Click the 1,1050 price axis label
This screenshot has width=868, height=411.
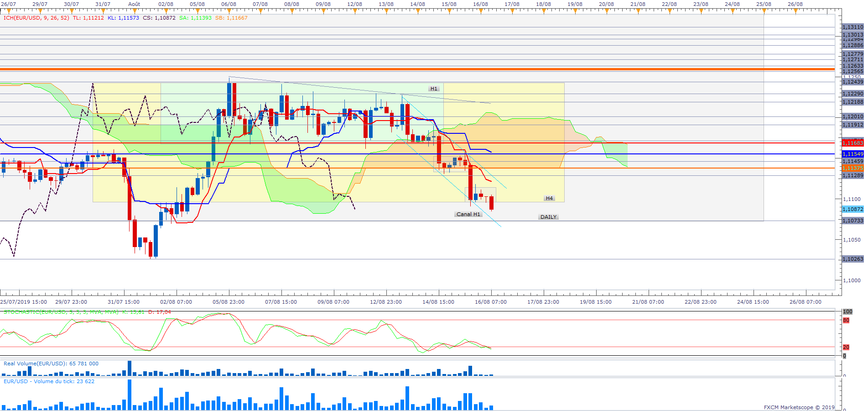point(852,240)
